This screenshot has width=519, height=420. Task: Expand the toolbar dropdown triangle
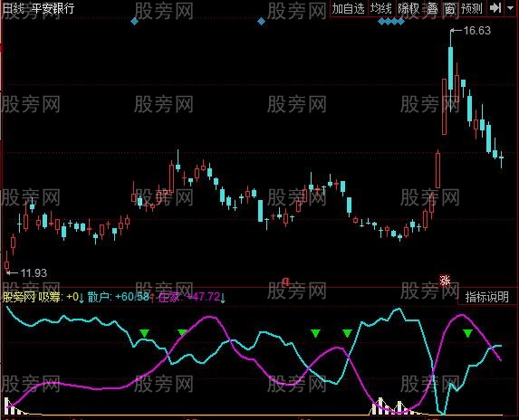tap(511, 7)
